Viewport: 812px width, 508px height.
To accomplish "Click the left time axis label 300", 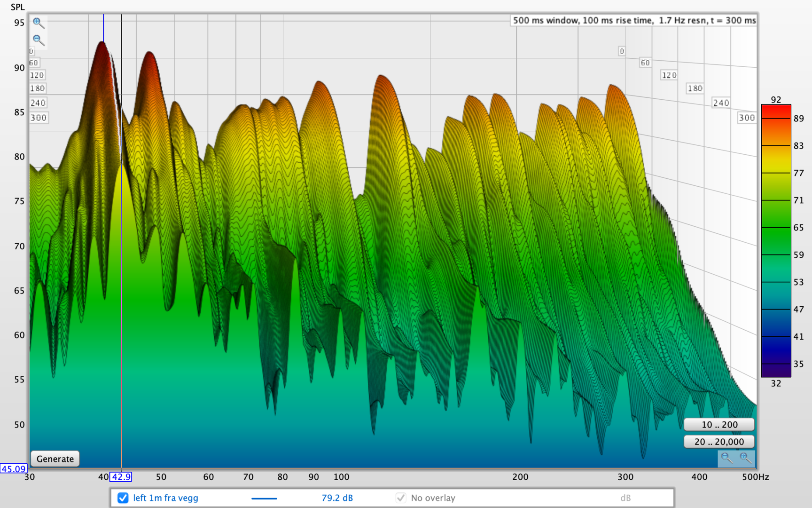I will pyautogui.click(x=39, y=118).
